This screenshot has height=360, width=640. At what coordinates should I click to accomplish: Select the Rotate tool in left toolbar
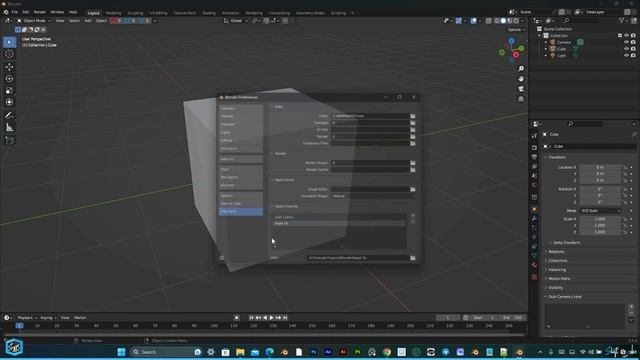(9, 78)
